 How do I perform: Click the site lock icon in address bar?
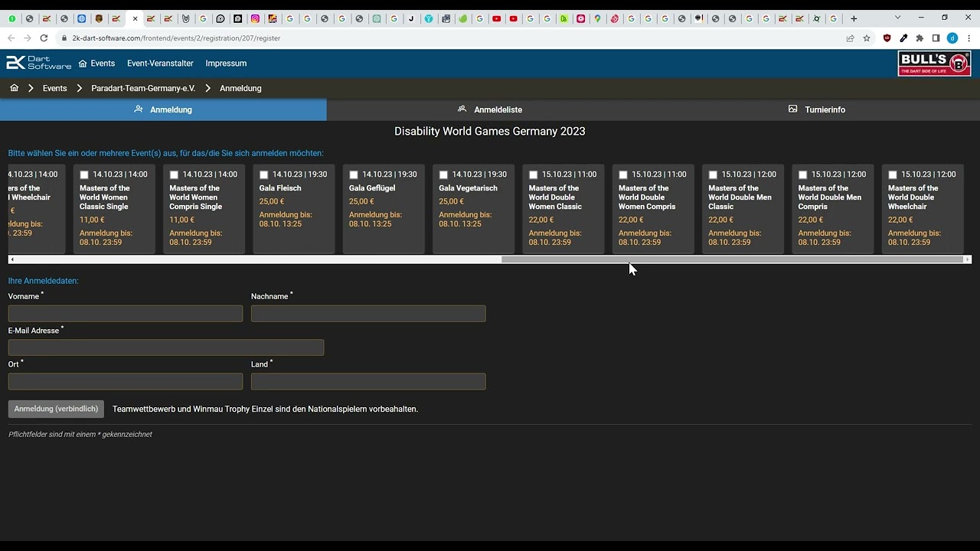(64, 38)
